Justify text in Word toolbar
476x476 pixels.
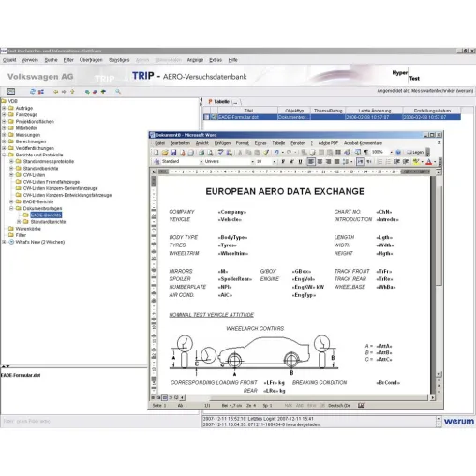[x=336, y=161]
